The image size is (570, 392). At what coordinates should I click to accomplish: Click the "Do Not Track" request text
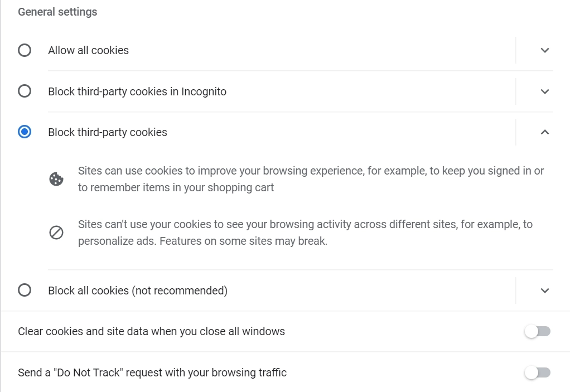(152, 372)
